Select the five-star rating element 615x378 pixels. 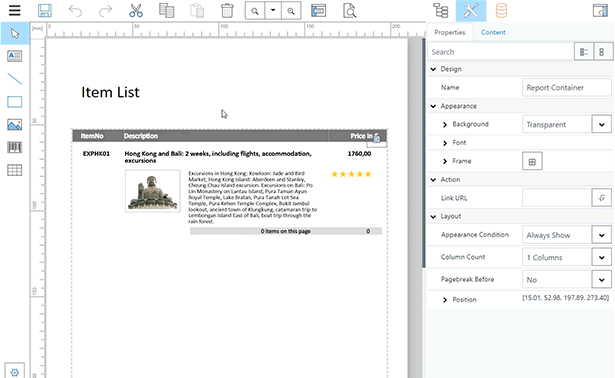pyautogui.click(x=351, y=174)
